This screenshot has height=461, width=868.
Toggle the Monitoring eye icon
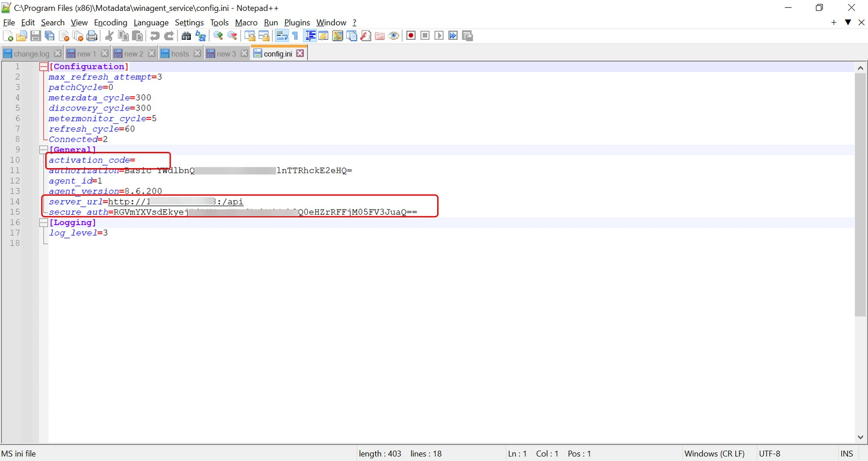coord(394,36)
